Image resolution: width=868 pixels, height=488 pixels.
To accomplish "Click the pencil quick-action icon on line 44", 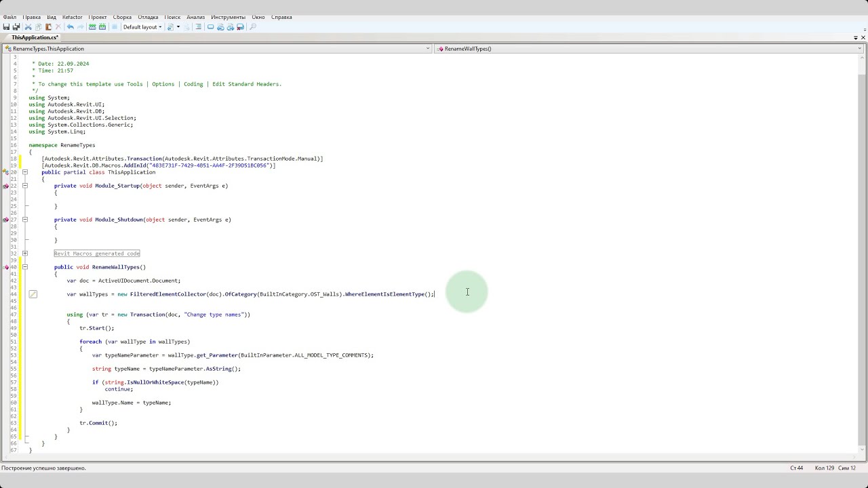I will point(33,294).
